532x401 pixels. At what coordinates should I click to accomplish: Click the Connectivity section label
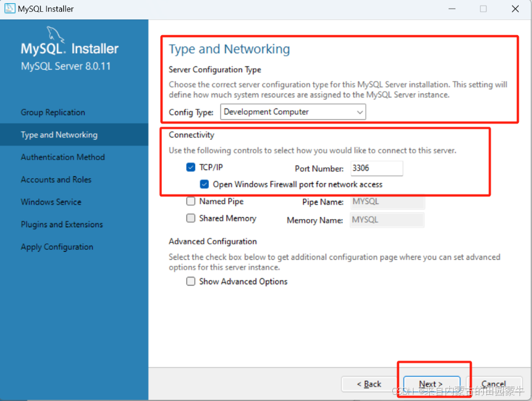pos(192,135)
